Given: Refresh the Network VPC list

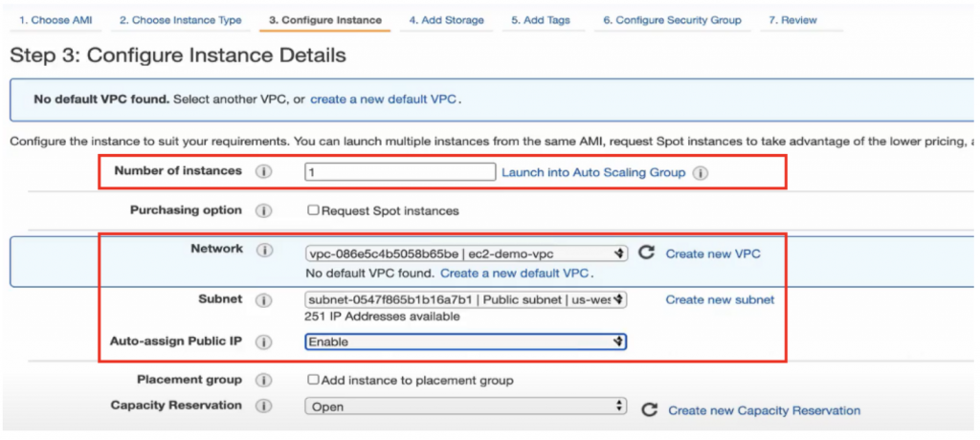Looking at the screenshot, I should tap(647, 253).
